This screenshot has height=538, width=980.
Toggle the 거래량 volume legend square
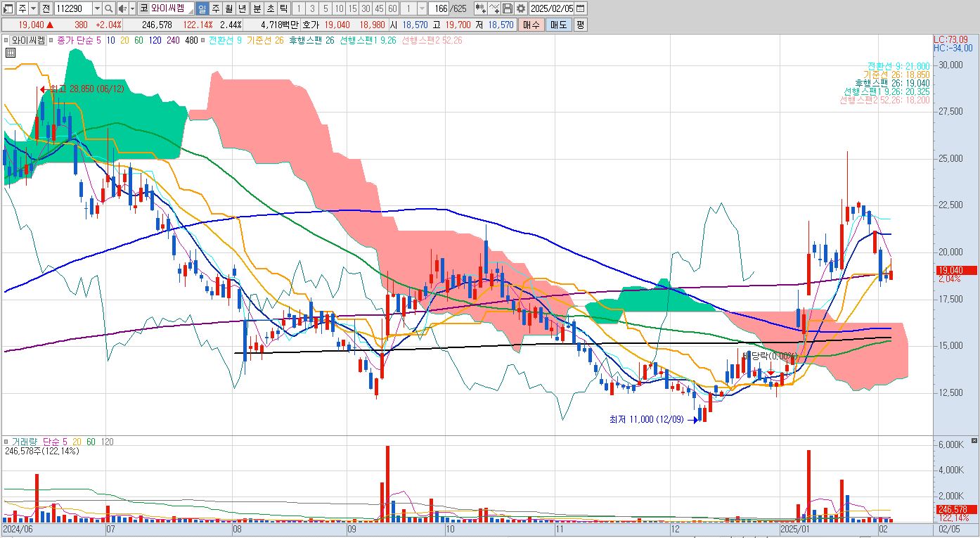pos(6,442)
